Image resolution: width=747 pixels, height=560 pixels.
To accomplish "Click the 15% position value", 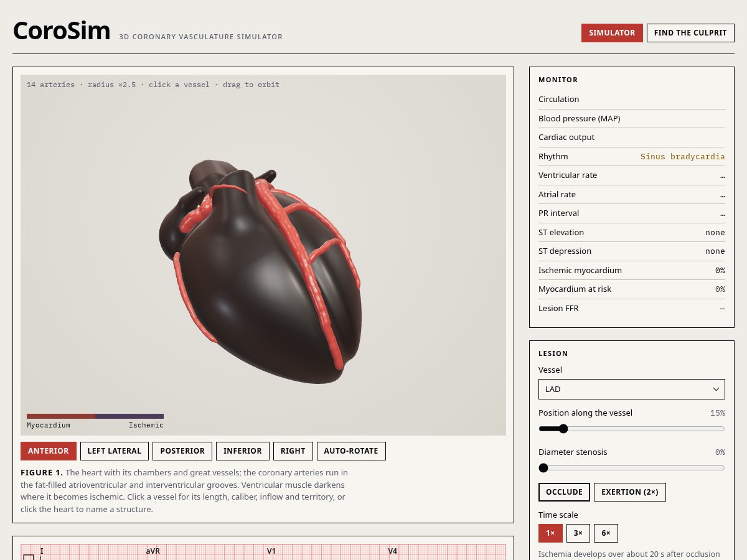I will (x=718, y=413).
